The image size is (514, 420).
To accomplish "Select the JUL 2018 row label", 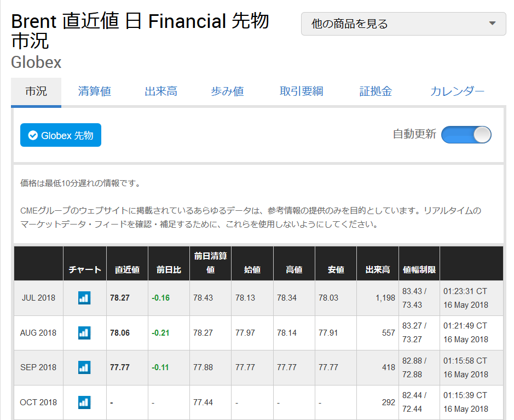I will [38, 298].
